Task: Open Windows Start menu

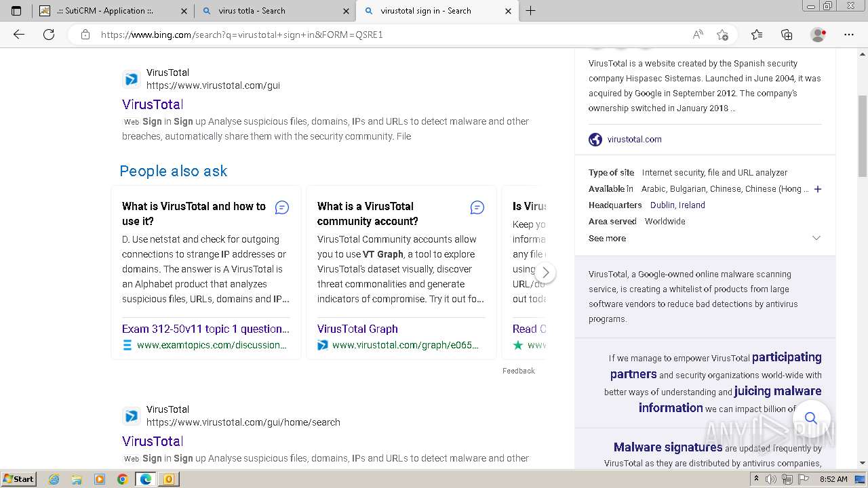Action: click(19, 479)
